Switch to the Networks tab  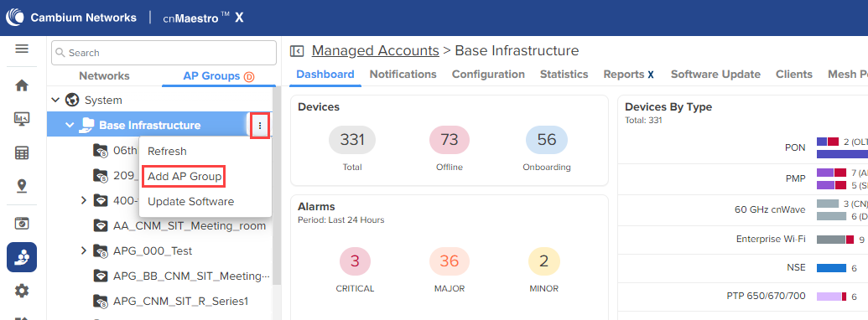104,75
